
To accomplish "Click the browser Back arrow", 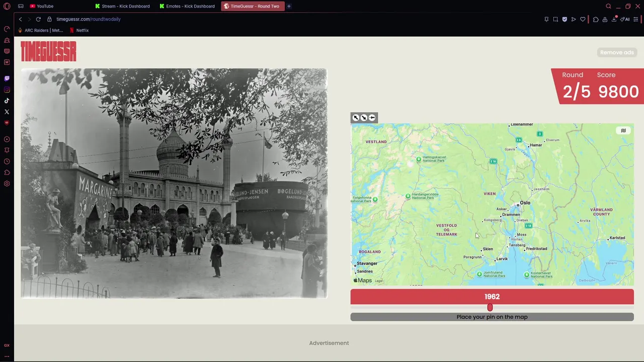I will pyautogui.click(x=20, y=19).
